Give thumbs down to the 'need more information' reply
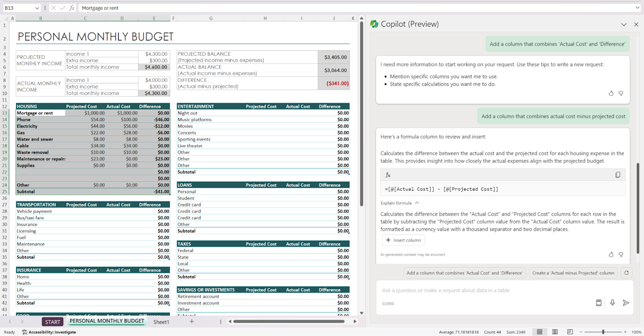This screenshot has width=644, height=336. [x=621, y=93]
